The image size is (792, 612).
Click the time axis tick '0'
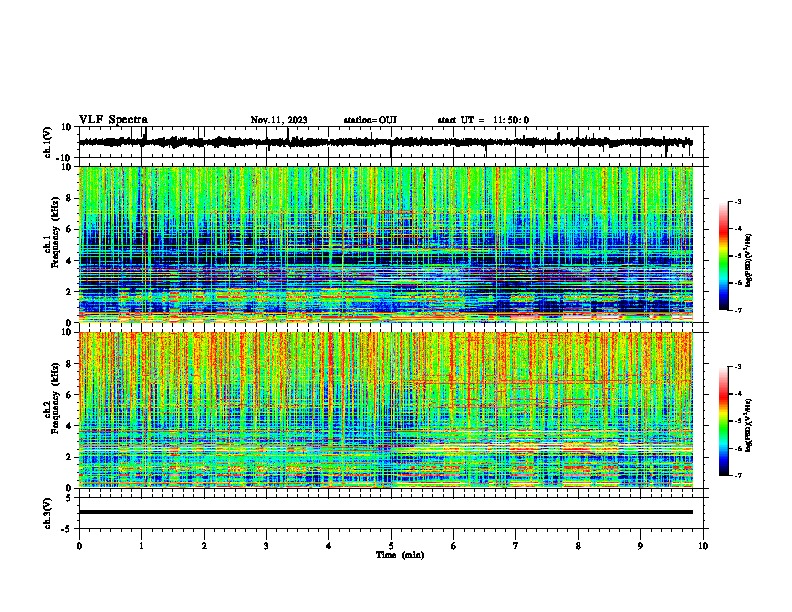pos(79,546)
